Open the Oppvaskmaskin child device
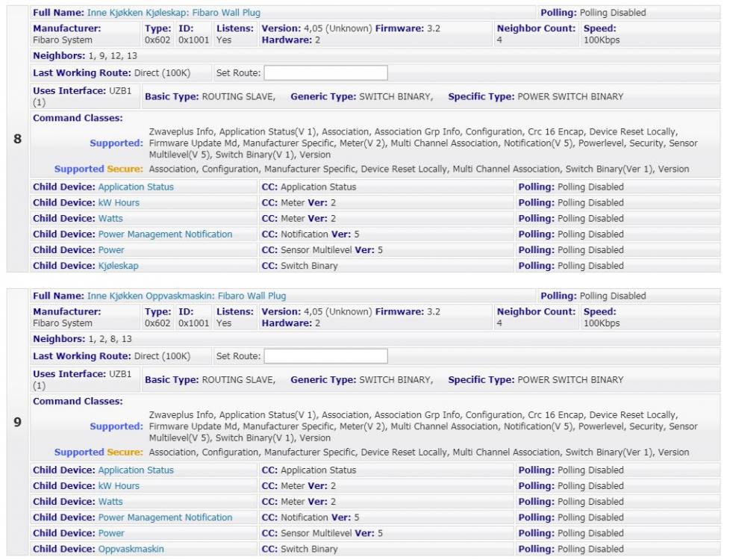The width and height of the screenshot is (730, 560). tap(131, 549)
